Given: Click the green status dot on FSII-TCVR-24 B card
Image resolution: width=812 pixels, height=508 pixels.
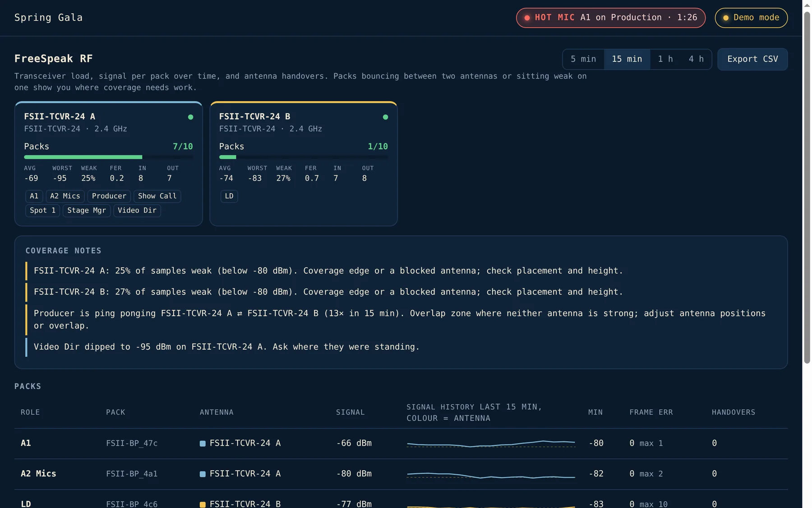Looking at the screenshot, I should (x=385, y=117).
